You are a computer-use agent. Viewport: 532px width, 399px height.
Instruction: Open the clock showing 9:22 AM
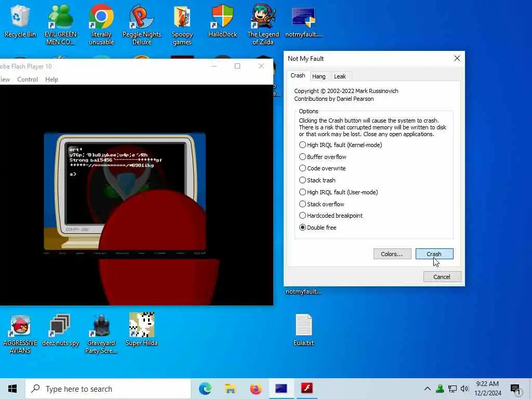[x=487, y=389]
